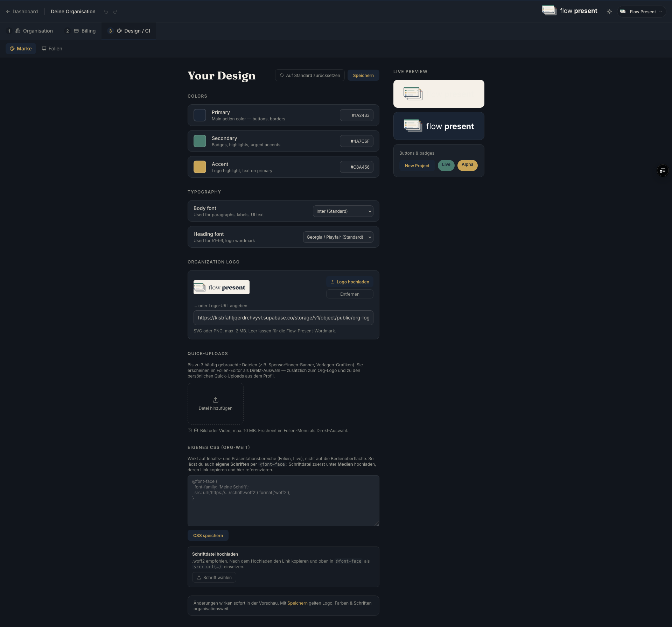Image resolution: width=672 pixels, height=627 pixels.
Task: Edit the Primary hex field #1A2433
Action: 357,115
